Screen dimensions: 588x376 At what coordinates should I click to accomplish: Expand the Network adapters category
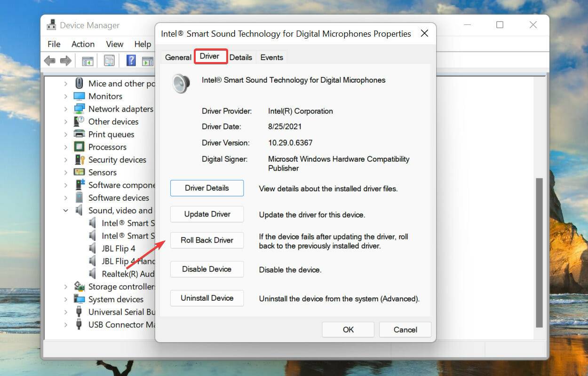pyautogui.click(x=66, y=109)
